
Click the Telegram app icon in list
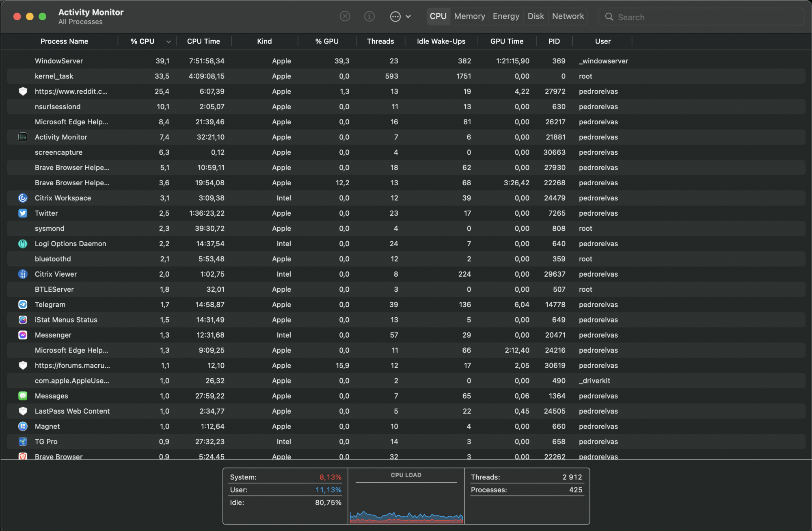23,305
